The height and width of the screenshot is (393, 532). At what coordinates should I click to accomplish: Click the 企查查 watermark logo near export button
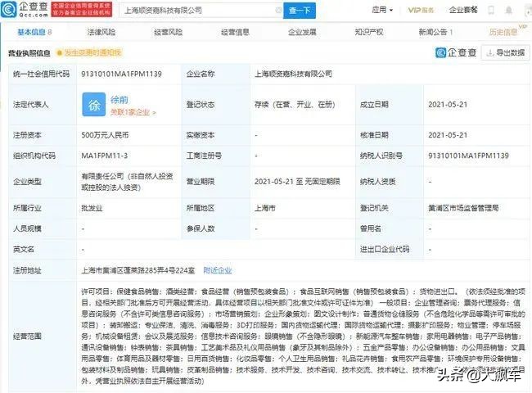point(456,53)
